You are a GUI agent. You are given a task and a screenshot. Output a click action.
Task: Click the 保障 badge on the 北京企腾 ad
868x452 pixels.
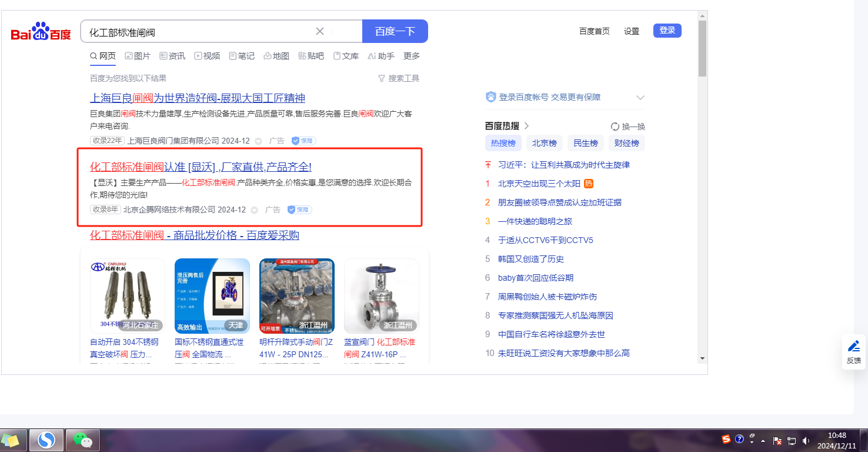300,210
